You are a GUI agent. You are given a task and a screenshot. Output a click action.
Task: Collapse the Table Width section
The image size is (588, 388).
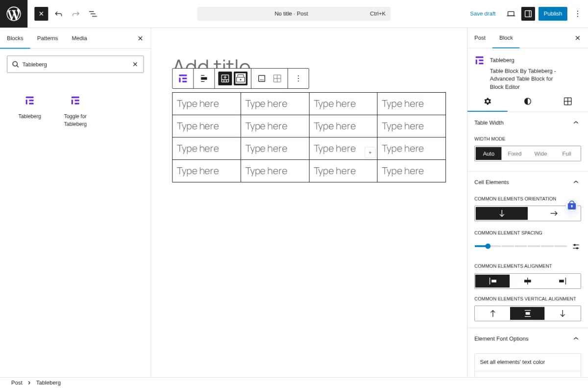(x=528, y=123)
